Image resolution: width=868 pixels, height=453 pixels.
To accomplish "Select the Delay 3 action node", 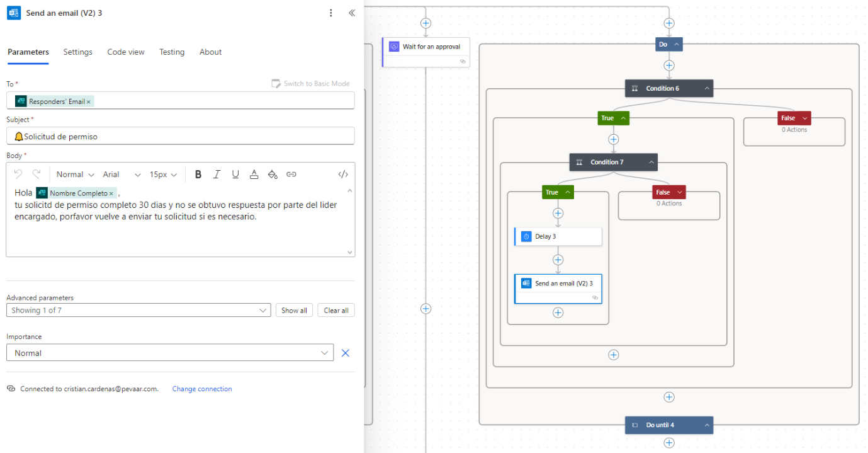I will (558, 236).
